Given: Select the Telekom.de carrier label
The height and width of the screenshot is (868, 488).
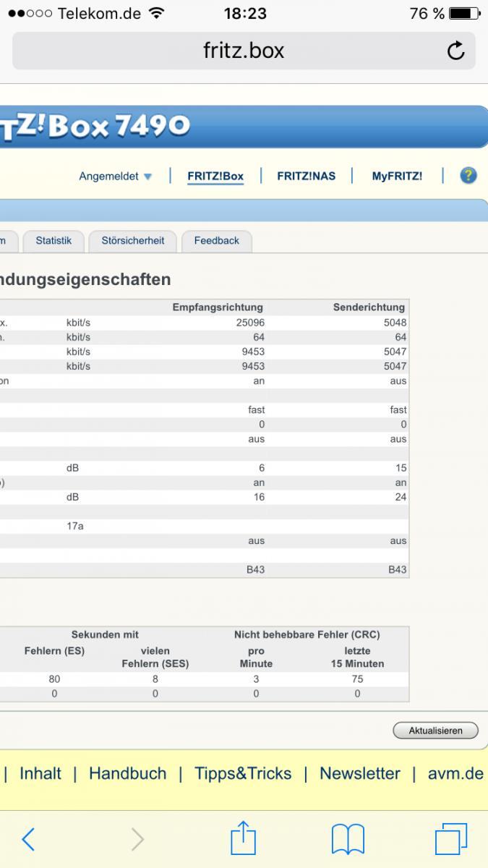Looking at the screenshot, I should click(x=98, y=13).
